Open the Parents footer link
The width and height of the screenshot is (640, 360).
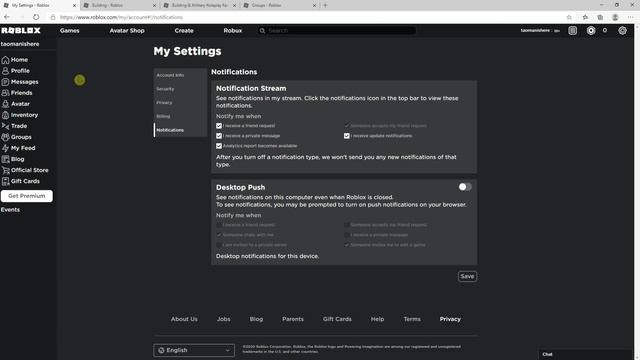pos(293,319)
